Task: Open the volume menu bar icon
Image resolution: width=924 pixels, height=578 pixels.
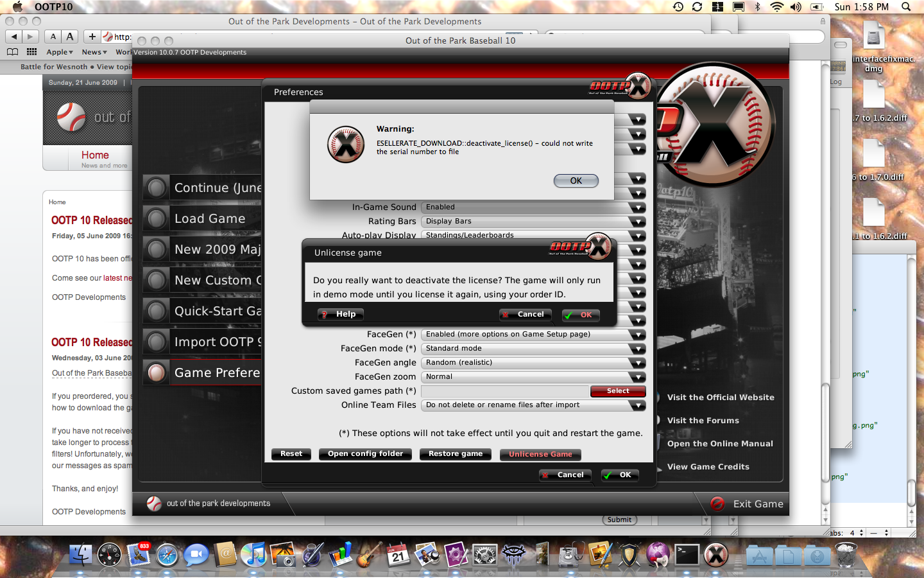Action: [x=796, y=6]
